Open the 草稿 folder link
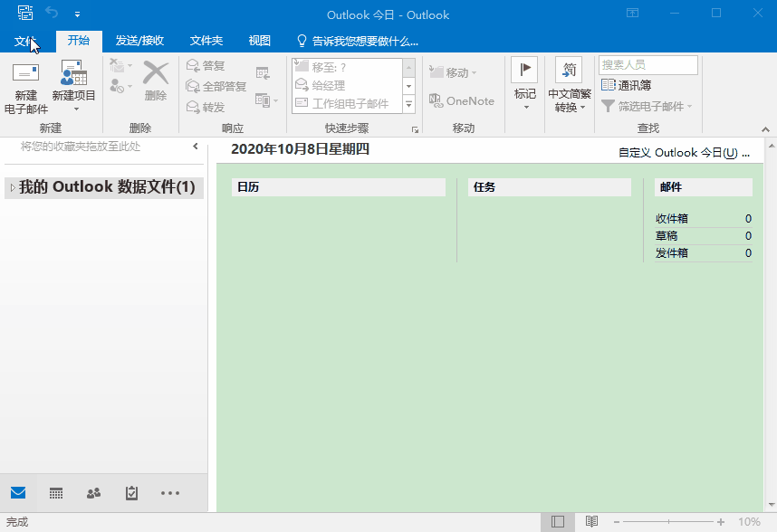 (667, 235)
